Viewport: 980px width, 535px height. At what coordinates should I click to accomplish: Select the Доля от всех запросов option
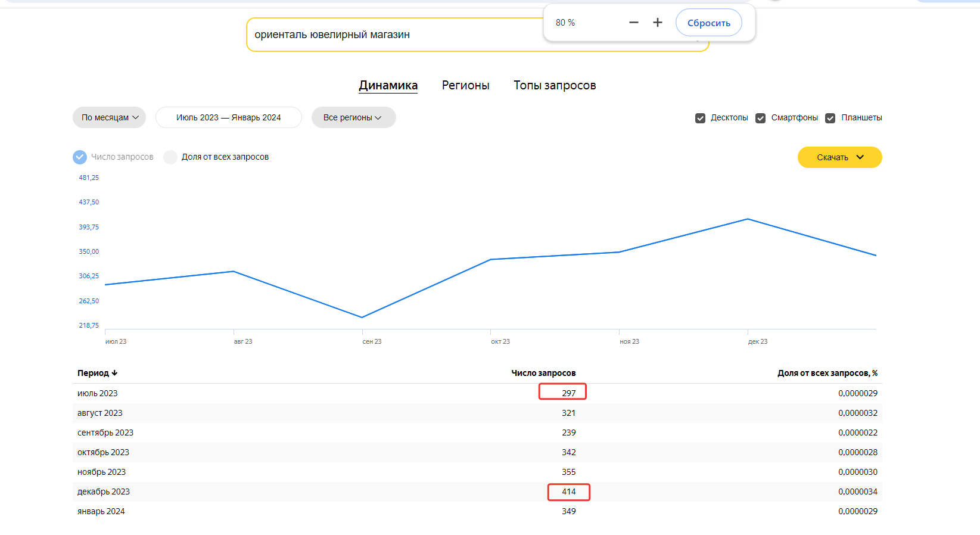click(170, 157)
